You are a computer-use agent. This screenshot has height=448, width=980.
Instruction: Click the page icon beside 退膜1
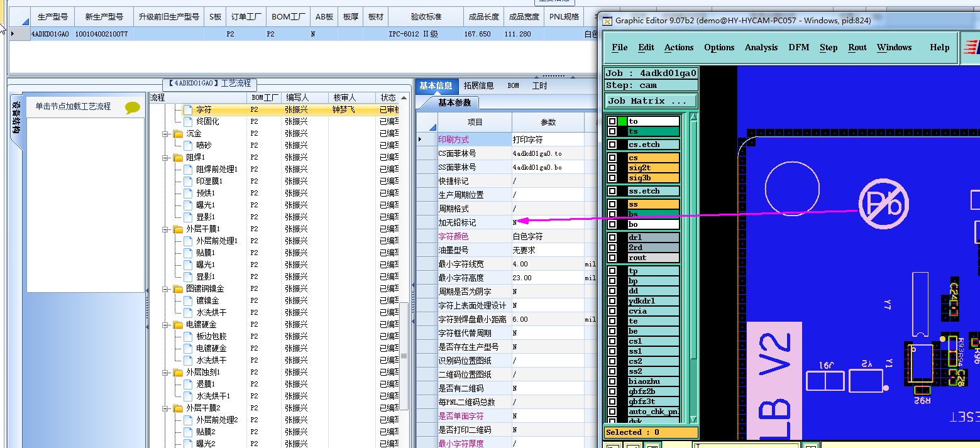point(188,384)
